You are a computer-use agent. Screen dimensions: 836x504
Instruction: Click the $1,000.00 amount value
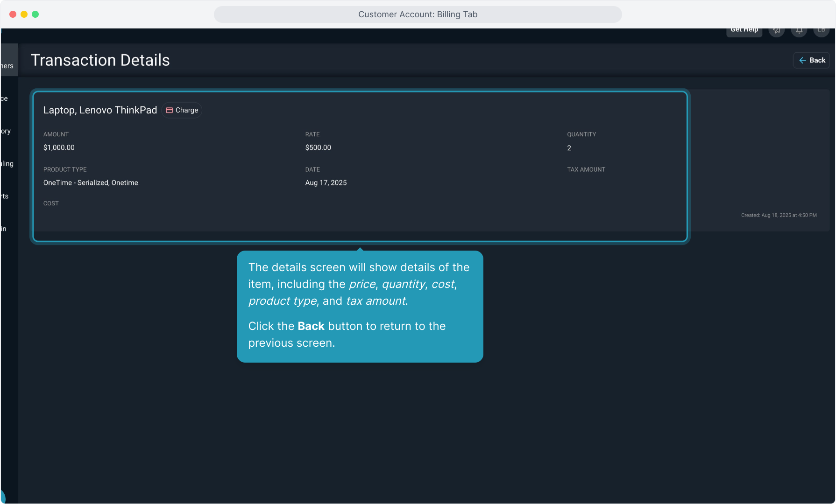(x=59, y=147)
